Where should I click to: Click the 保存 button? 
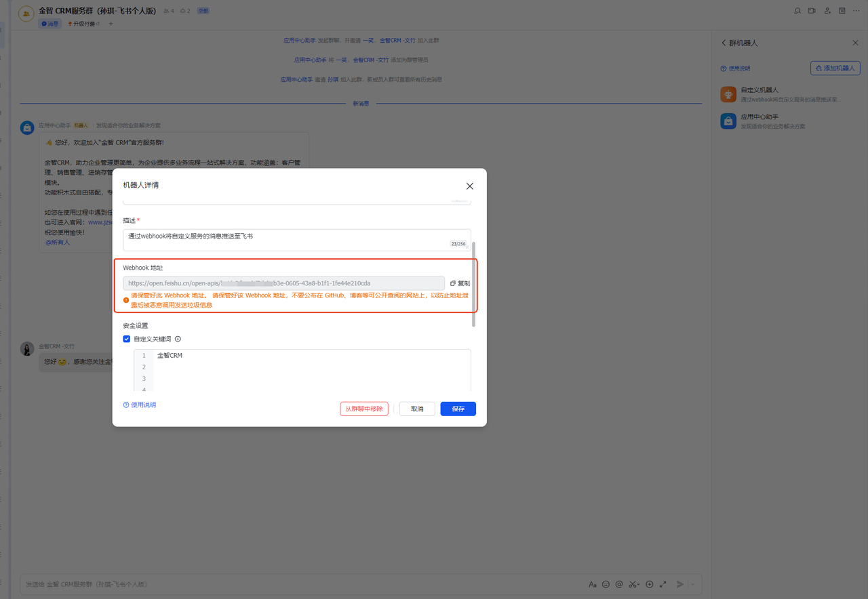pos(458,409)
